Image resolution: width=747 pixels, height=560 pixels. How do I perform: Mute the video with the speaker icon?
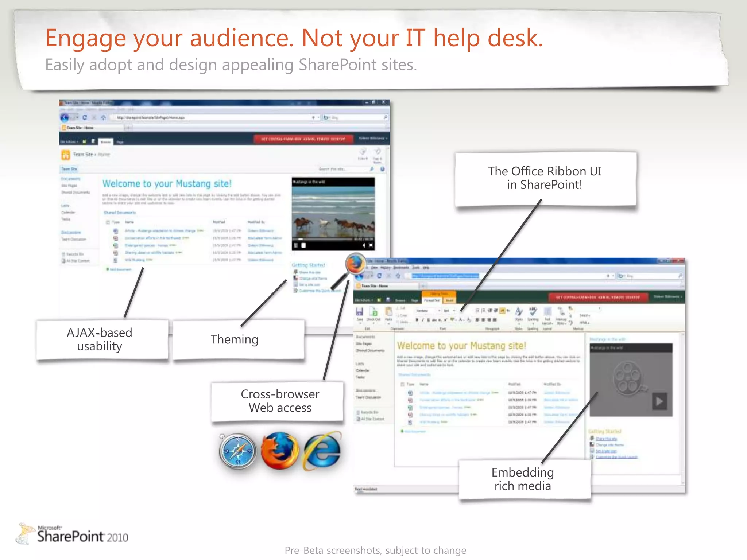coord(364,245)
